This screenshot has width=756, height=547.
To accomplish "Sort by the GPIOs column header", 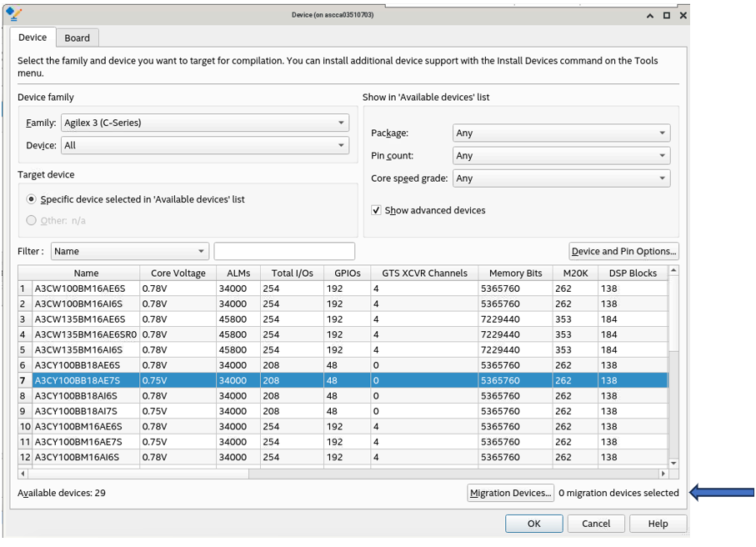I will pyautogui.click(x=347, y=273).
